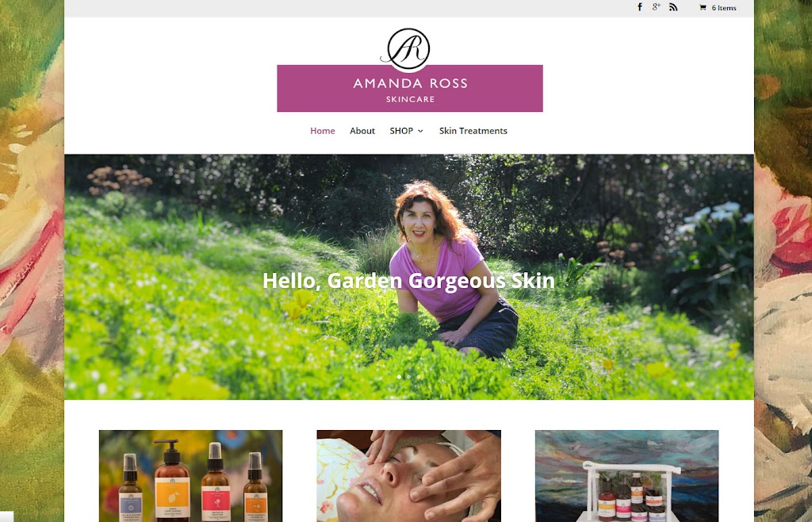Click the Amanda Ross Skincare banner logo
Screen dimensions: 812x522
point(410,88)
